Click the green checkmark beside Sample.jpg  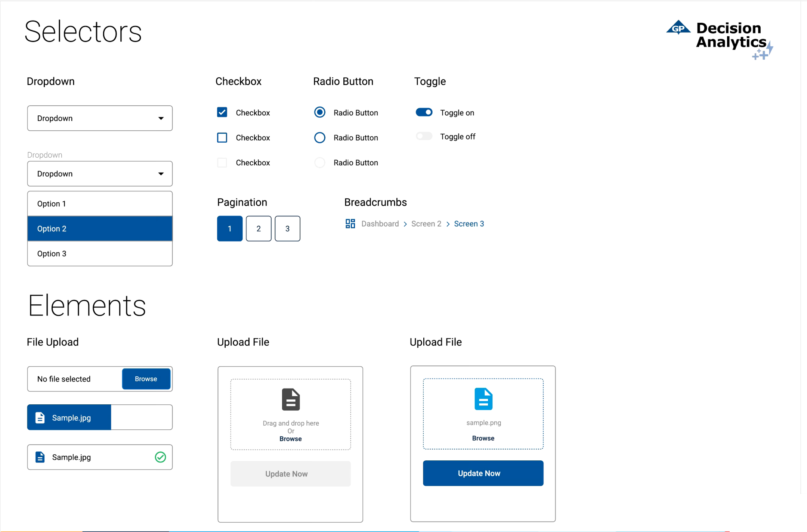coord(160,457)
